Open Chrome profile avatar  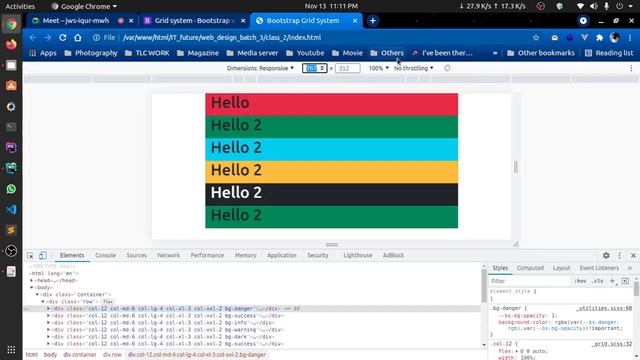pos(614,38)
